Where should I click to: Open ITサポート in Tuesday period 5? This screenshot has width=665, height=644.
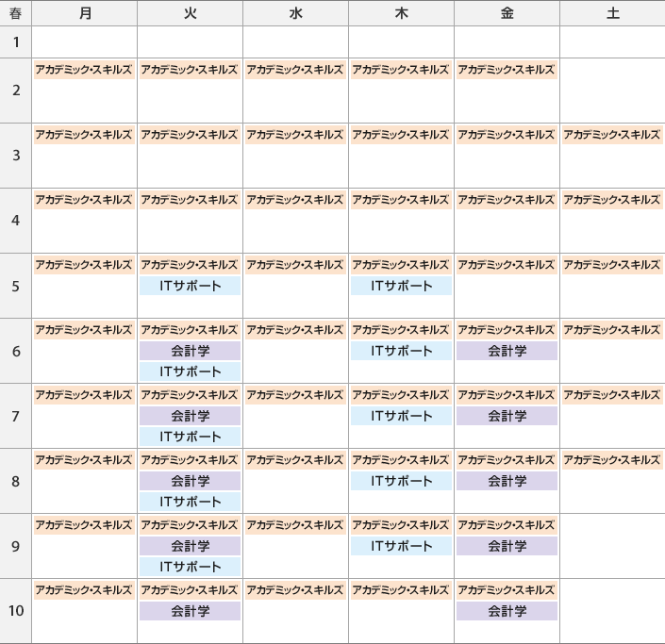[x=190, y=286]
